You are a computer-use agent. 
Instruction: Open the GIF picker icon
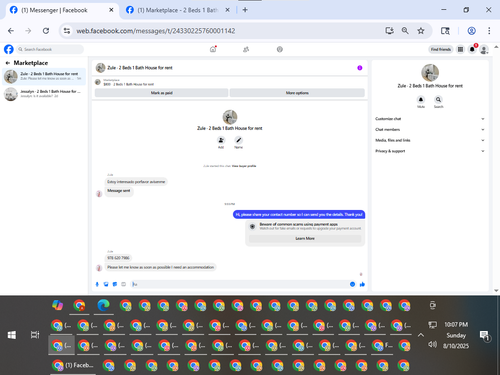point(123,284)
